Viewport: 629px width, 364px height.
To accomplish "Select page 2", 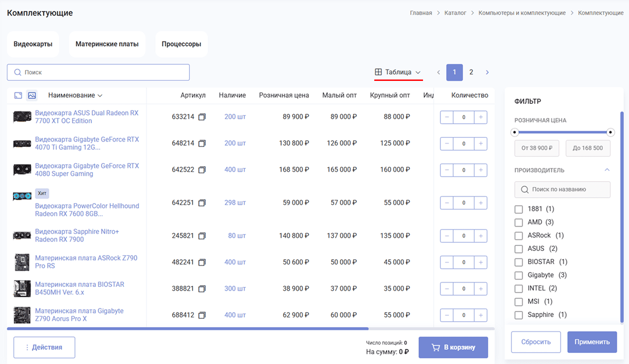I will 471,72.
